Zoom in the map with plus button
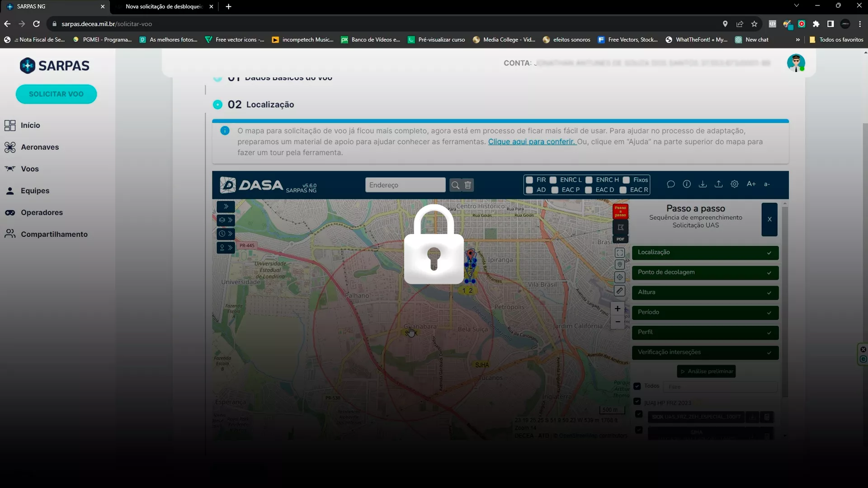 coord(618,309)
